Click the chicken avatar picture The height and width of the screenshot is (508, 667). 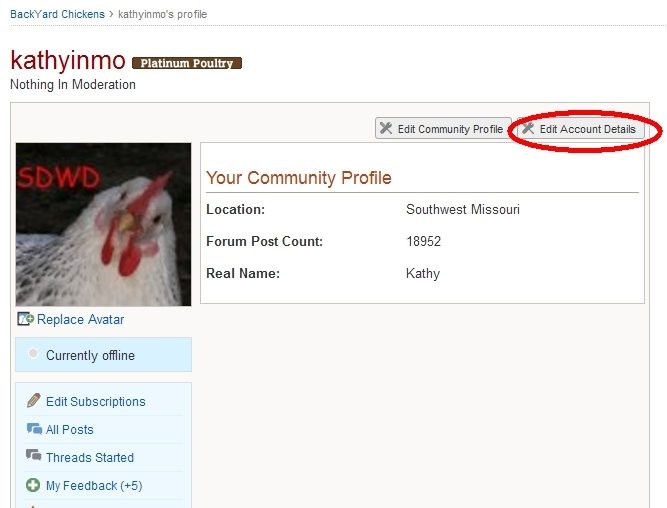coord(103,224)
